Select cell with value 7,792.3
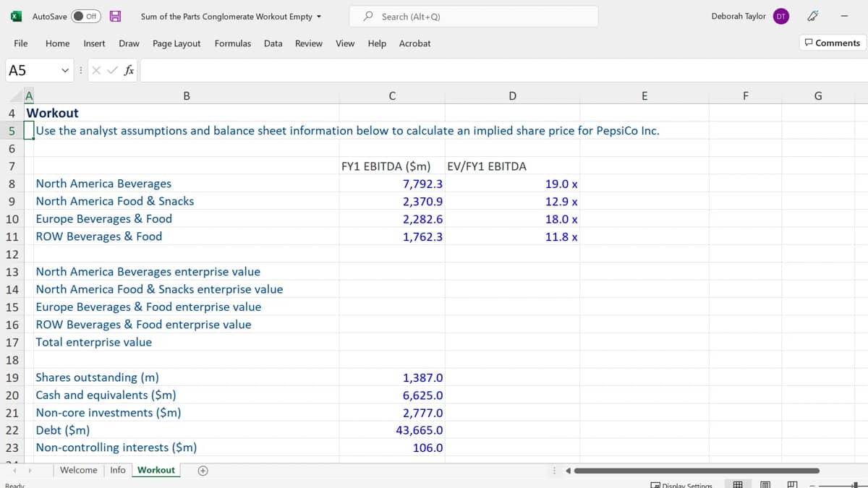Image resolution: width=868 pixels, height=488 pixels. [x=391, y=184]
